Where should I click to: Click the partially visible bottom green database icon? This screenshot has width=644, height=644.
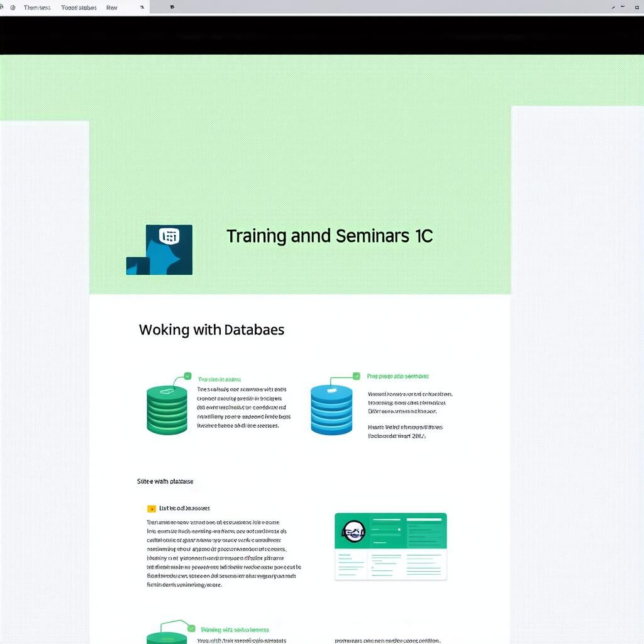(x=167, y=636)
